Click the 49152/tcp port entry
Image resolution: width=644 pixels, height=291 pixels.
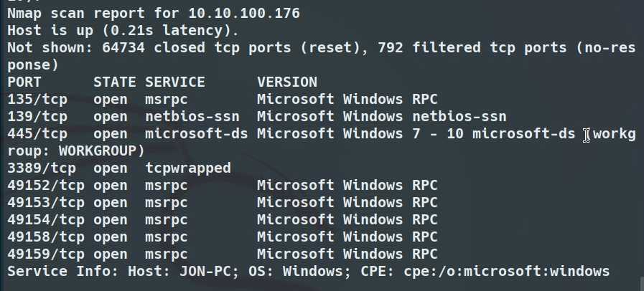(46, 185)
